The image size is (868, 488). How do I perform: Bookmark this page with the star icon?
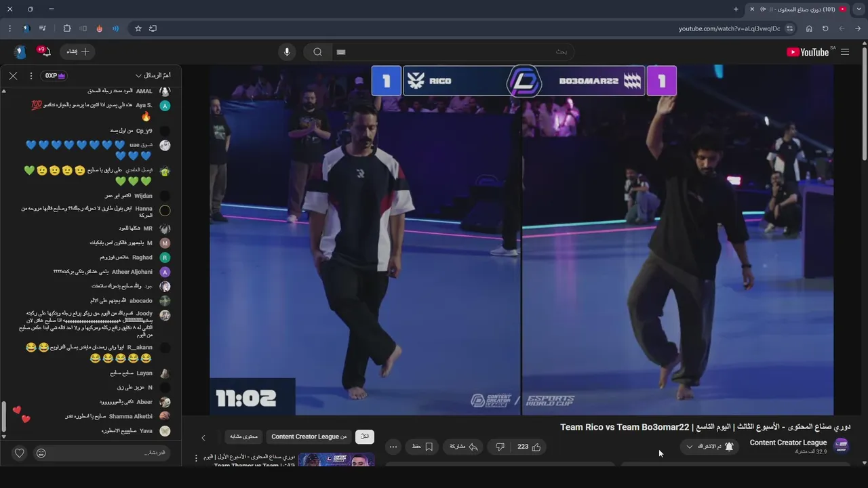click(x=138, y=28)
